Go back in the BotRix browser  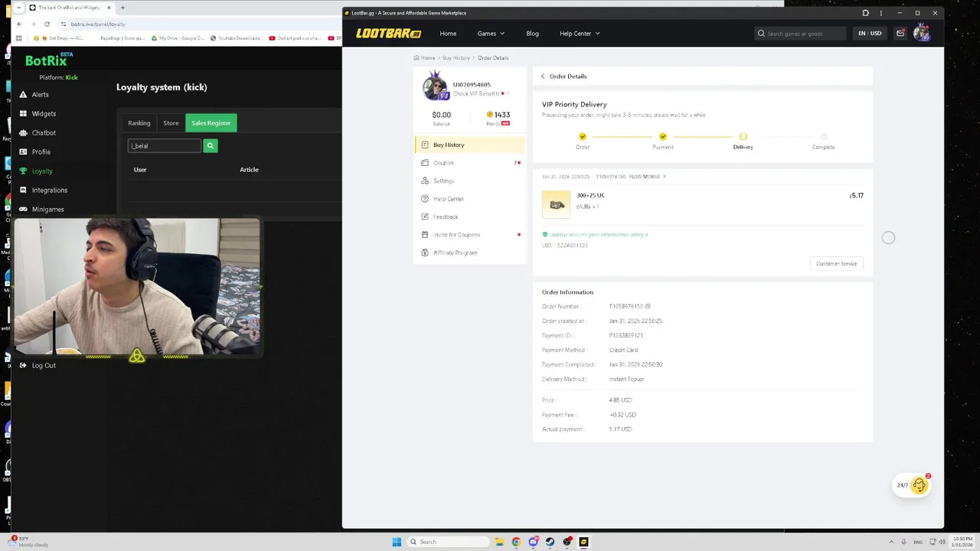tap(19, 24)
